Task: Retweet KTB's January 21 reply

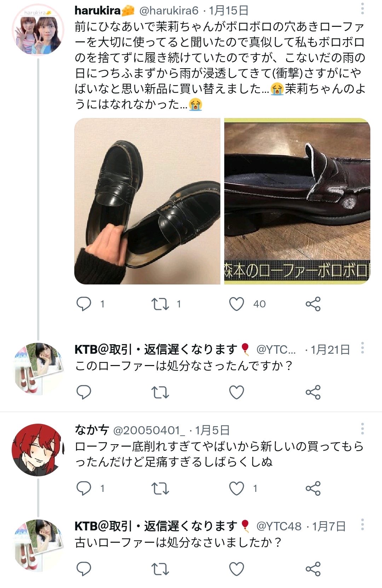Action: (160, 392)
